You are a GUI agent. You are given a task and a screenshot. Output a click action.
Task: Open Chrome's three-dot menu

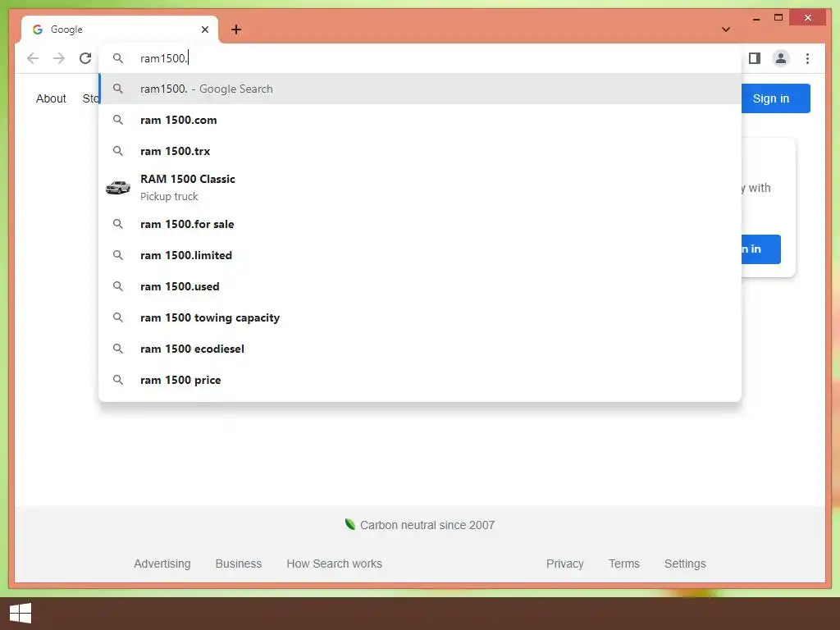point(807,58)
